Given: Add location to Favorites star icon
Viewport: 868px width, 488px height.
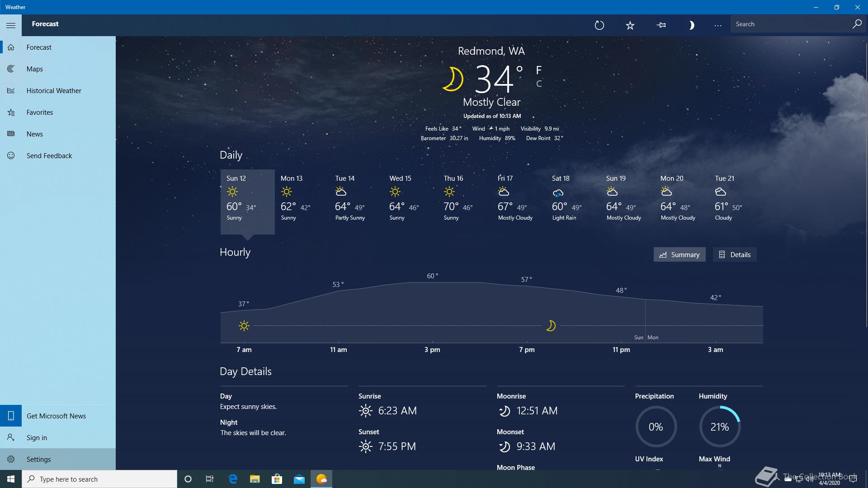Looking at the screenshot, I should point(630,25).
